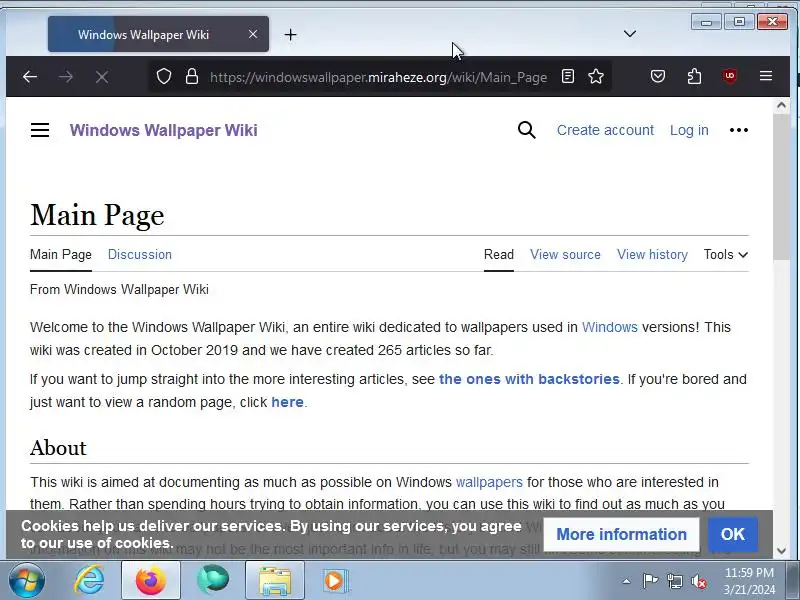Click the vertical scrollbar thumb
This screenshot has width=800, height=600.
coord(781,187)
